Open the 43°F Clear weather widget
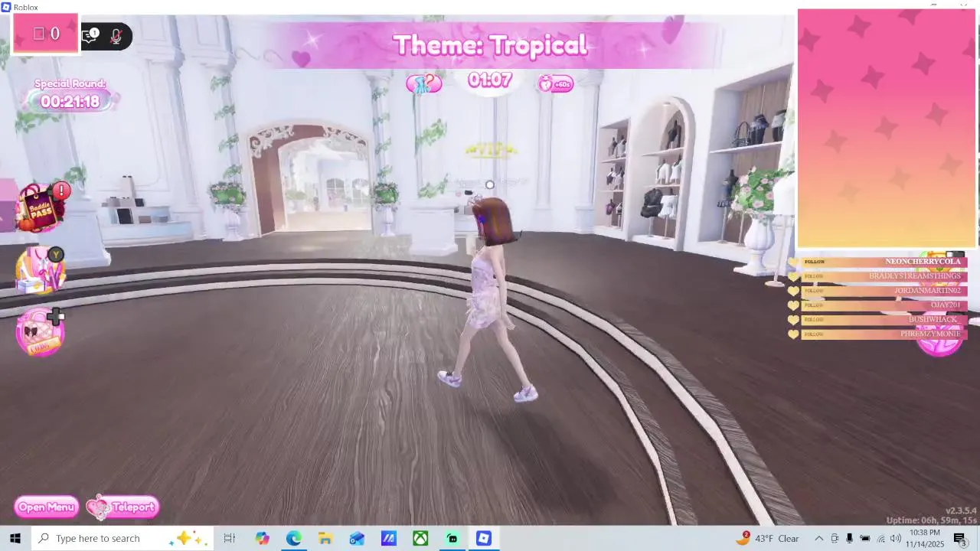Viewport: 980px width, 551px height. click(768, 538)
